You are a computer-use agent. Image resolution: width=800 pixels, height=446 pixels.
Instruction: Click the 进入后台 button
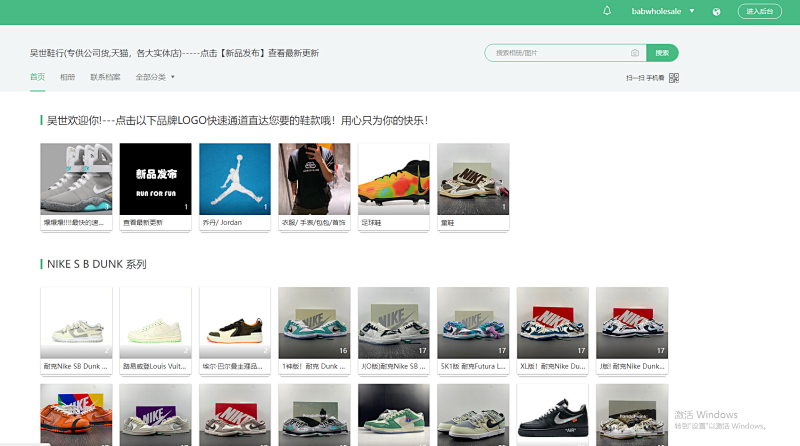tap(759, 11)
